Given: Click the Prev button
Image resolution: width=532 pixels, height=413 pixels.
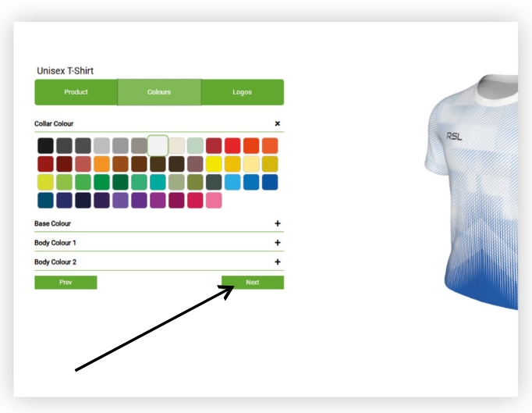Looking at the screenshot, I should pyautogui.click(x=66, y=283).
